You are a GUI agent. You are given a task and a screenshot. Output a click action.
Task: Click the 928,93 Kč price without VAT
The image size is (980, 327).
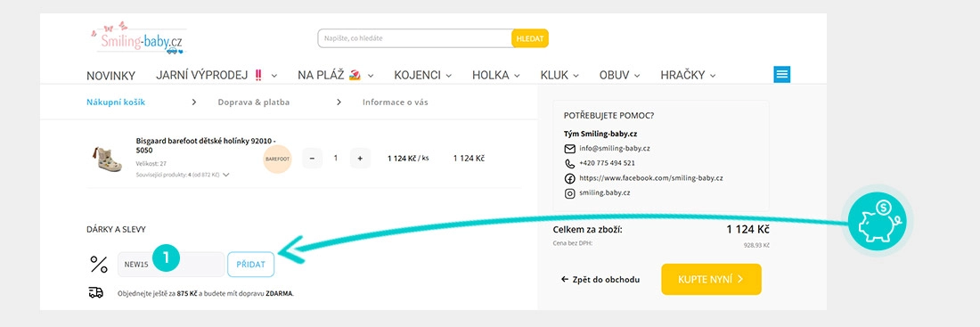[756, 245]
